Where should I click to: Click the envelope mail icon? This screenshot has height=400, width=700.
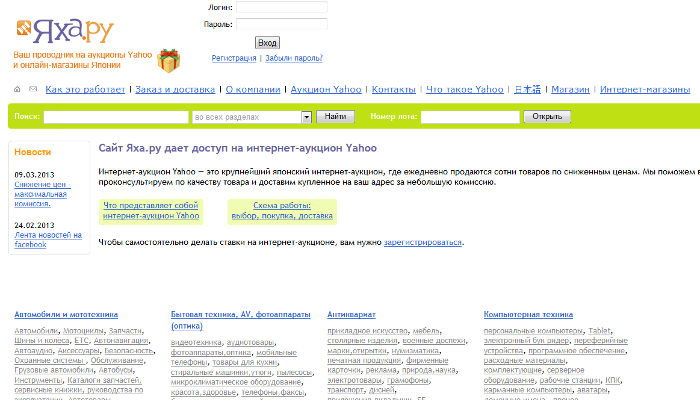click(x=33, y=89)
